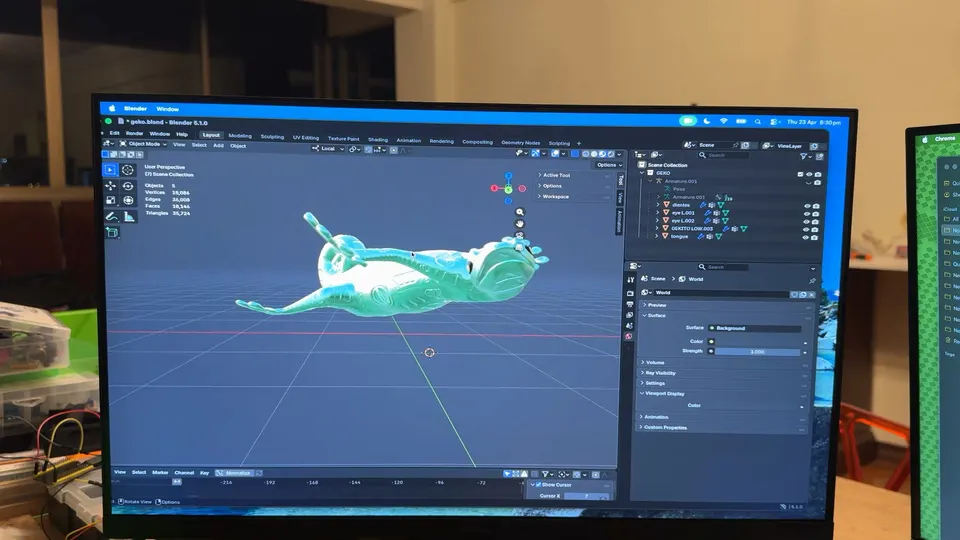960x540 pixels.
Task: Select the Add Cube tool
Action: point(112,232)
